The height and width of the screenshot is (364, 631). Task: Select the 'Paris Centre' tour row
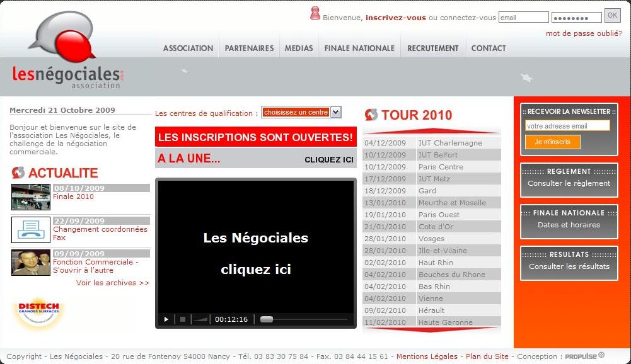point(432,167)
